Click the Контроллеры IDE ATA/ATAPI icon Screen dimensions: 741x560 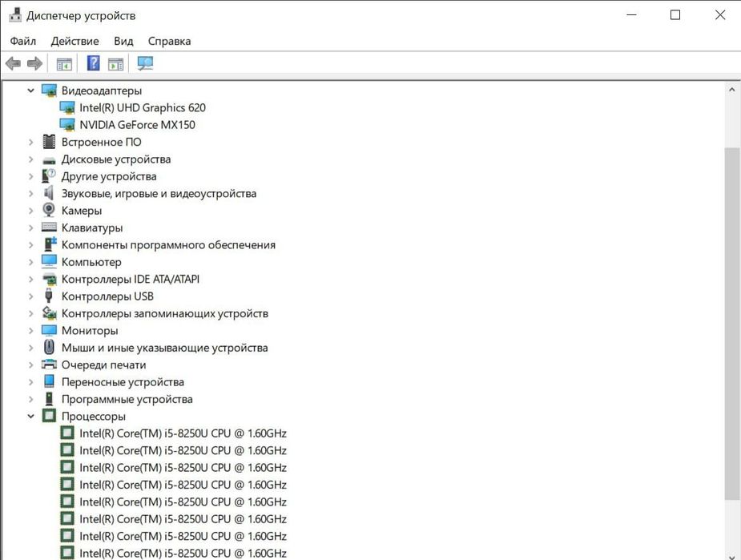pos(50,279)
